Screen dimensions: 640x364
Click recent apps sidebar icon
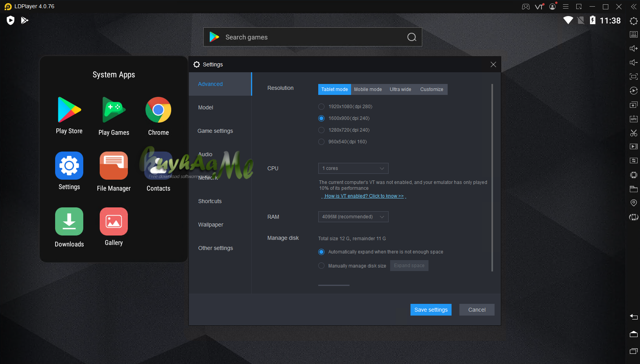coord(634,351)
